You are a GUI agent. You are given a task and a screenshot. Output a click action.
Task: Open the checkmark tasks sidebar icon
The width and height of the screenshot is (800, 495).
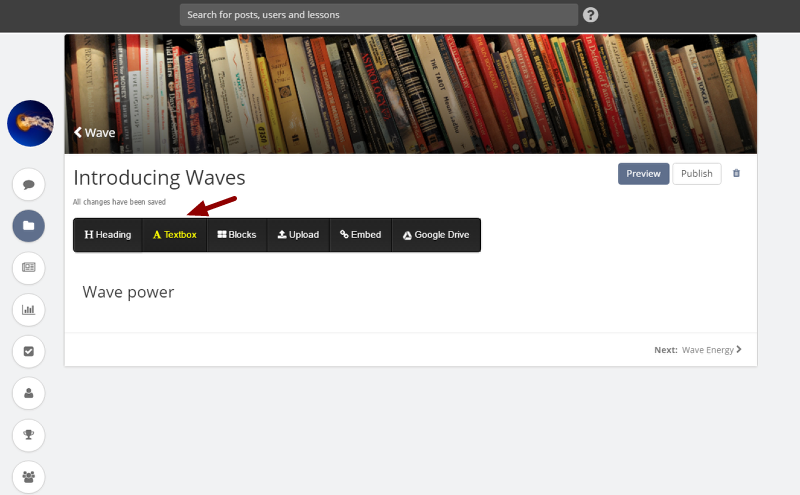coord(29,352)
